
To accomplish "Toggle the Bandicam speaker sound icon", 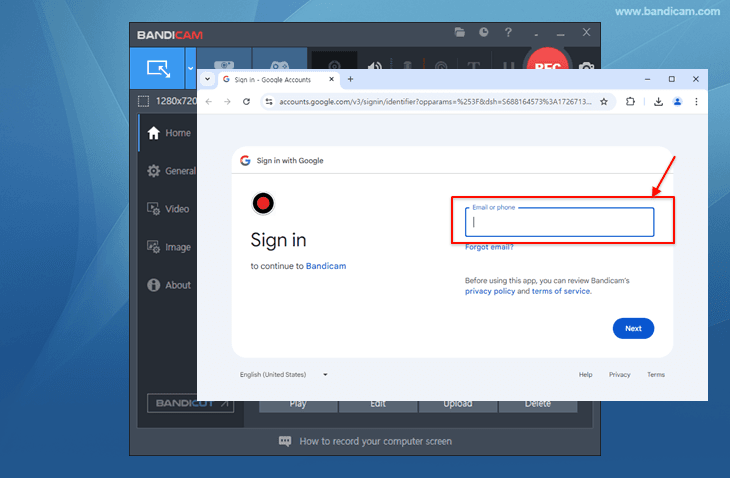I will [374, 65].
